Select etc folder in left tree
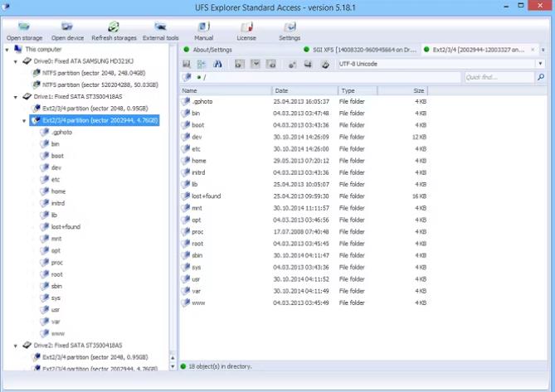 56,180
